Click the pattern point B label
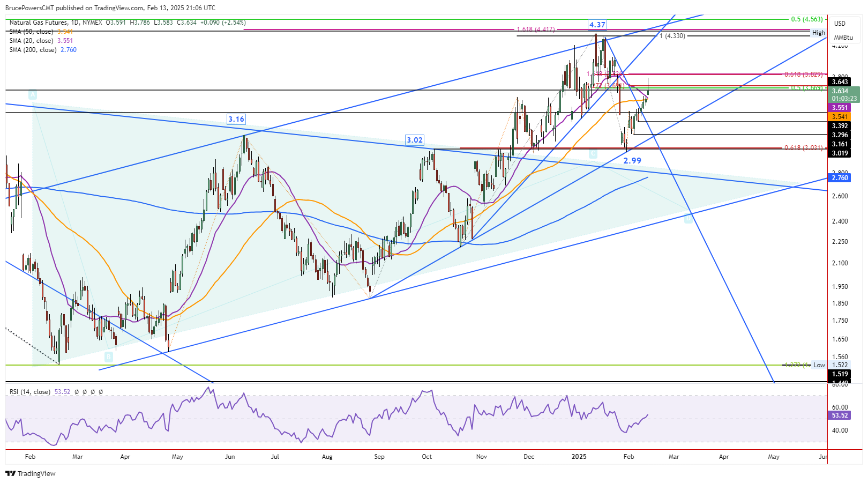The width and height of the screenshot is (868, 483). (x=109, y=356)
